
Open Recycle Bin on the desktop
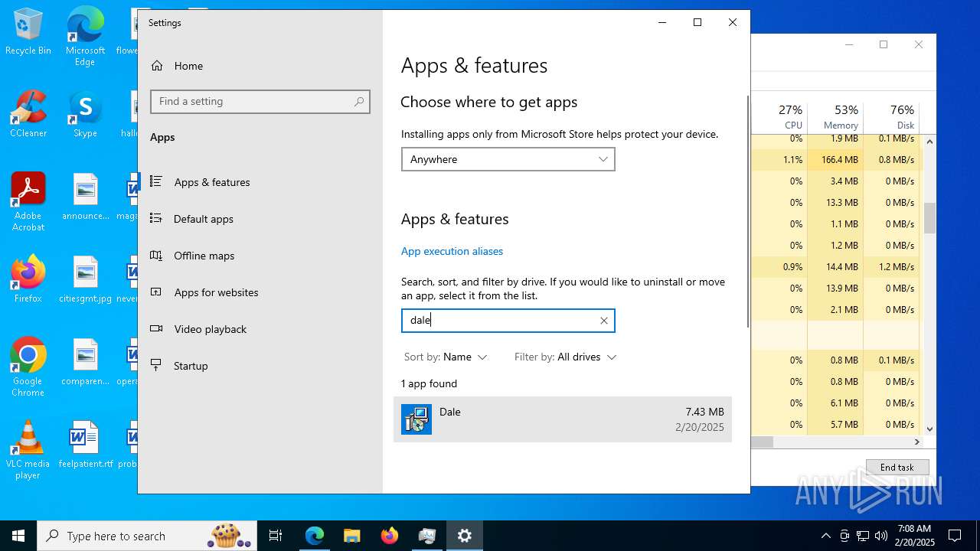pos(28,33)
